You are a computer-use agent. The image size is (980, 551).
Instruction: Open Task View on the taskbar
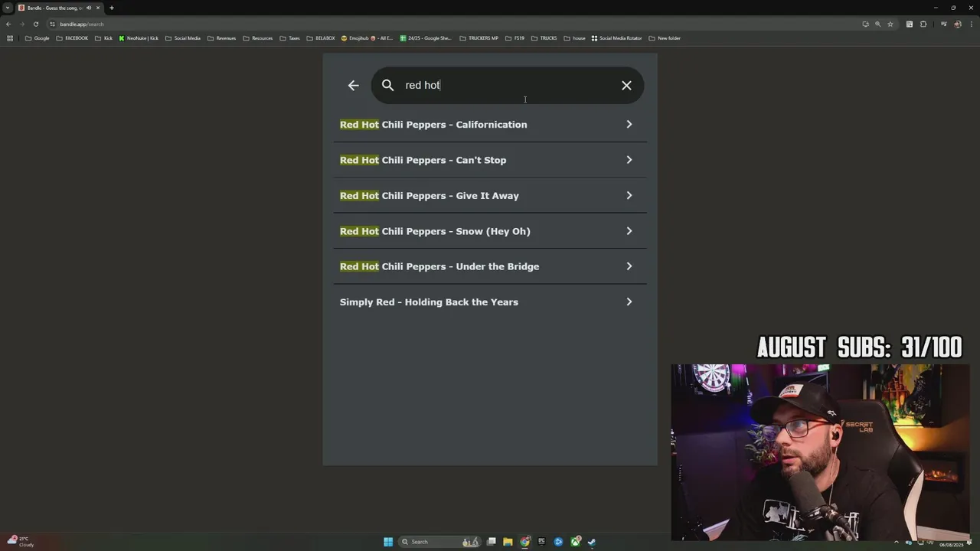click(492, 542)
